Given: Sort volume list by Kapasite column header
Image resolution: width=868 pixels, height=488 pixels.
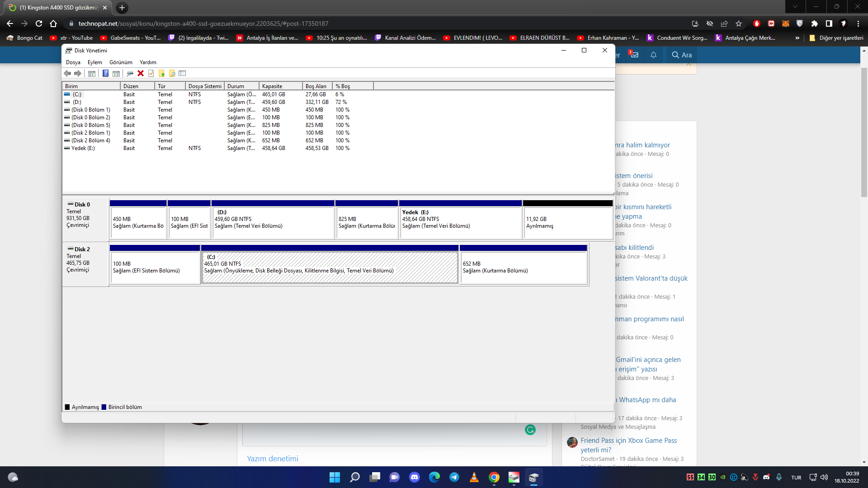Looking at the screenshot, I should tap(281, 86).
